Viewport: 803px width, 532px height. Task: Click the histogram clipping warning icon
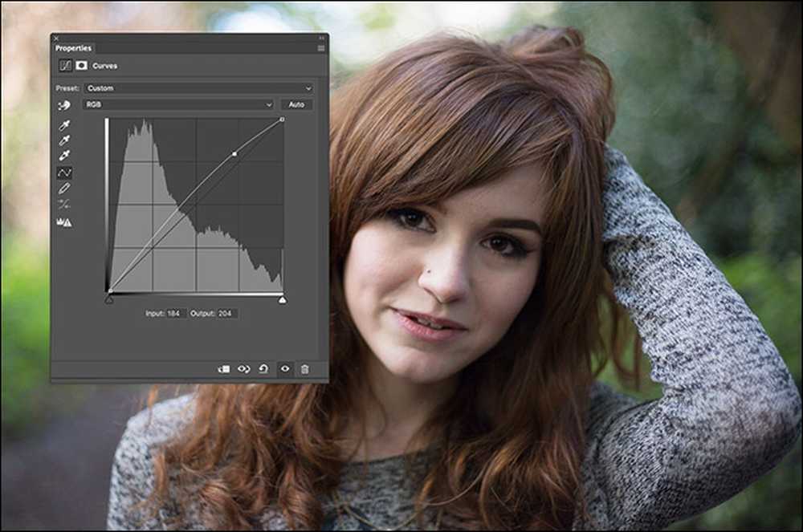point(64,222)
